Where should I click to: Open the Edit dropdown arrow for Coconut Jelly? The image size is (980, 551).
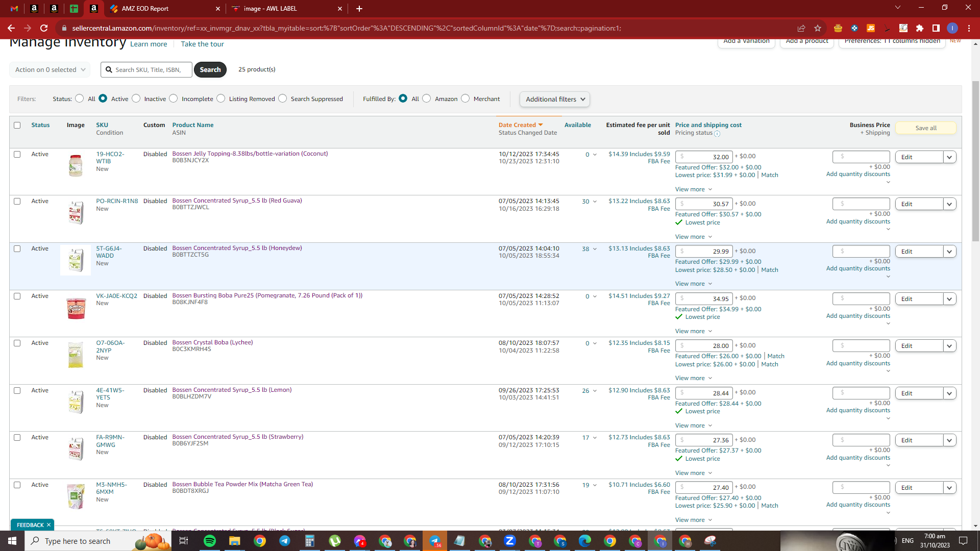949,157
